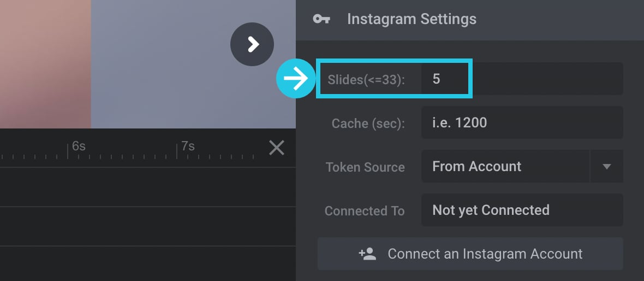Click the Connected To label

coord(365,211)
